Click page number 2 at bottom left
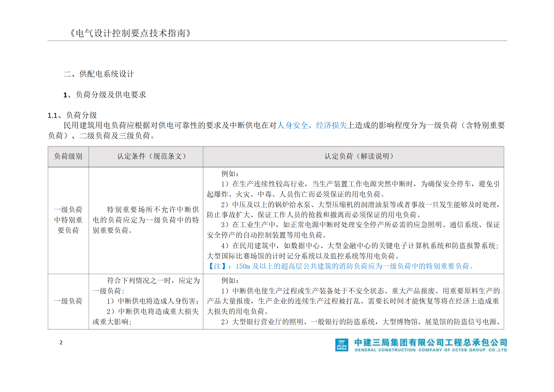 (x=61, y=343)
